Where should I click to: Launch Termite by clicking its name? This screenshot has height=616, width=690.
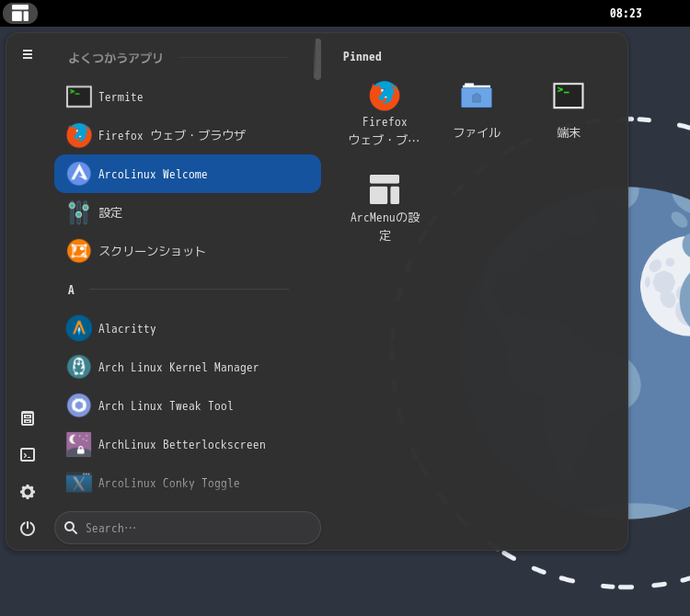tap(121, 97)
